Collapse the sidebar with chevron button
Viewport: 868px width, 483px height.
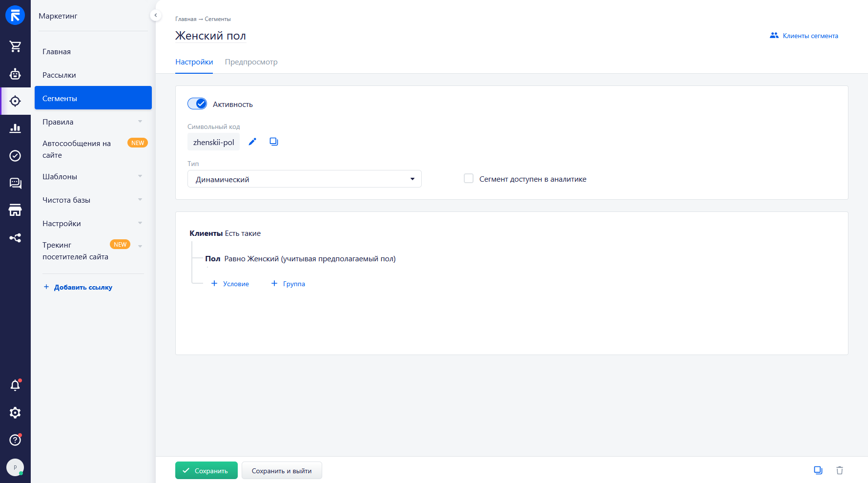(x=155, y=15)
